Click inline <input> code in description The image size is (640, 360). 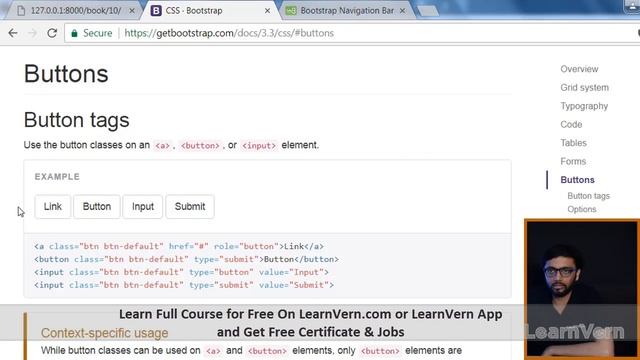(x=259, y=145)
